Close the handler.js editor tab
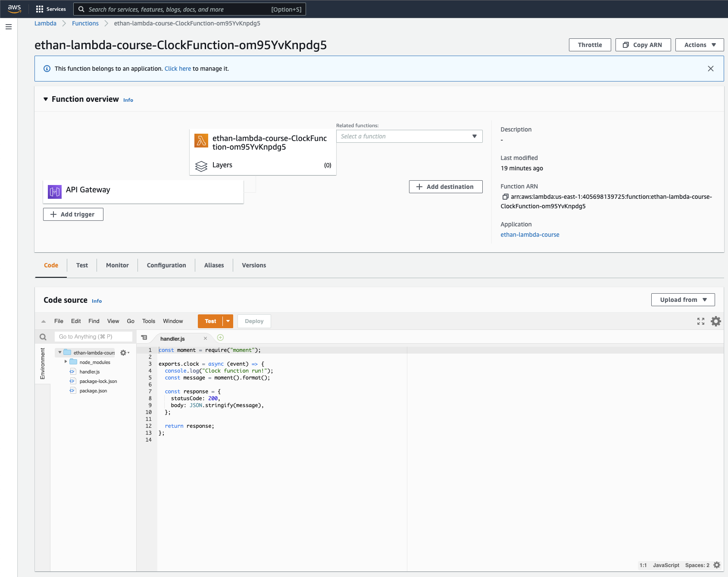728x577 pixels. point(205,339)
